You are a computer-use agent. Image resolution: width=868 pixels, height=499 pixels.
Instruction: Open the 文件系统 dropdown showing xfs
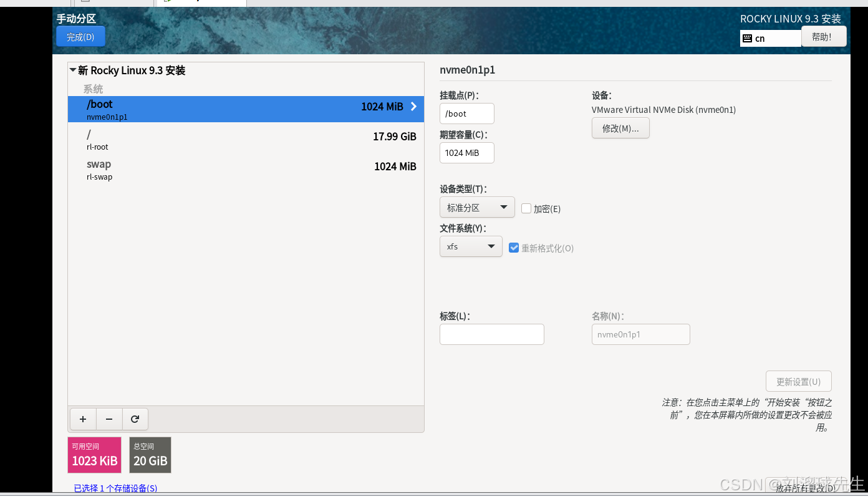coord(471,246)
